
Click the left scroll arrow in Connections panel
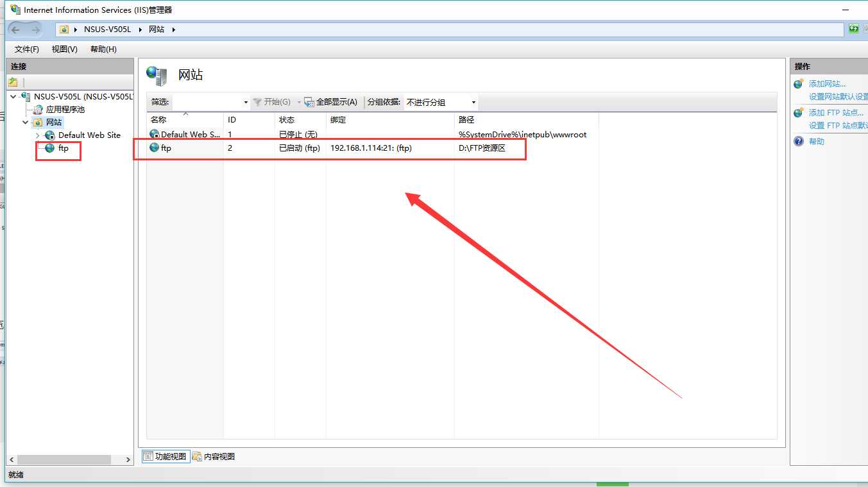tap(12, 460)
